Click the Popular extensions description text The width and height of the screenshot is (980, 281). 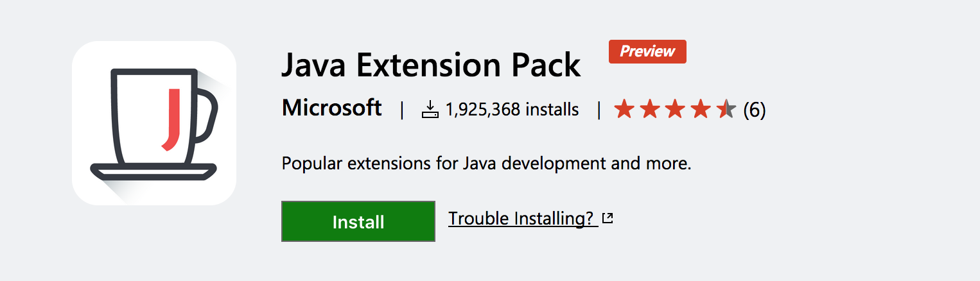[x=486, y=163]
